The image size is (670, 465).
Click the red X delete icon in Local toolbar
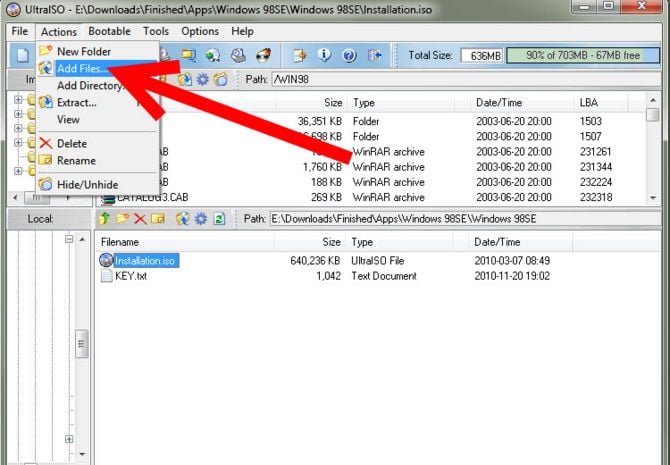point(140,218)
